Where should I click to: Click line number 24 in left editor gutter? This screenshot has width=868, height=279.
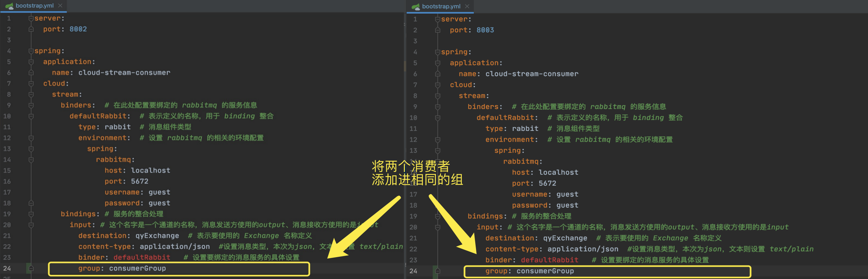coord(7,268)
